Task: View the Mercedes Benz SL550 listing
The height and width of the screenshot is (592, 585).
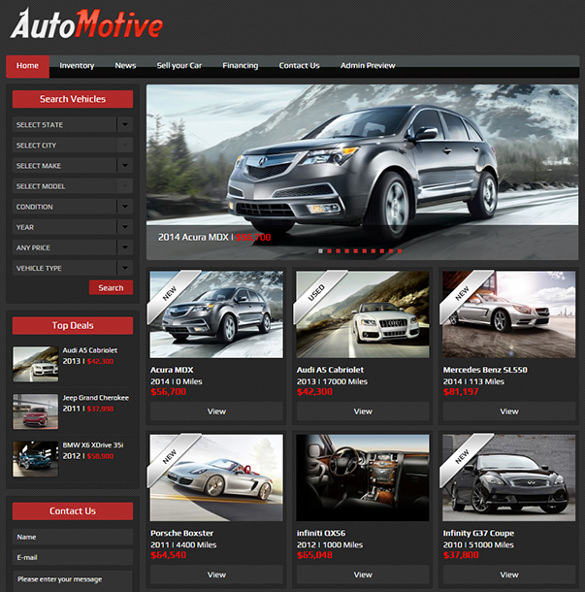Action: (509, 412)
